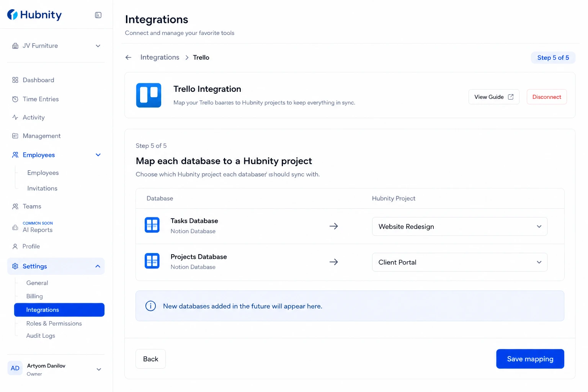Image resolution: width=588 pixels, height=392 pixels.
Task: Click the Tasks Database icon
Action: pyautogui.click(x=152, y=225)
